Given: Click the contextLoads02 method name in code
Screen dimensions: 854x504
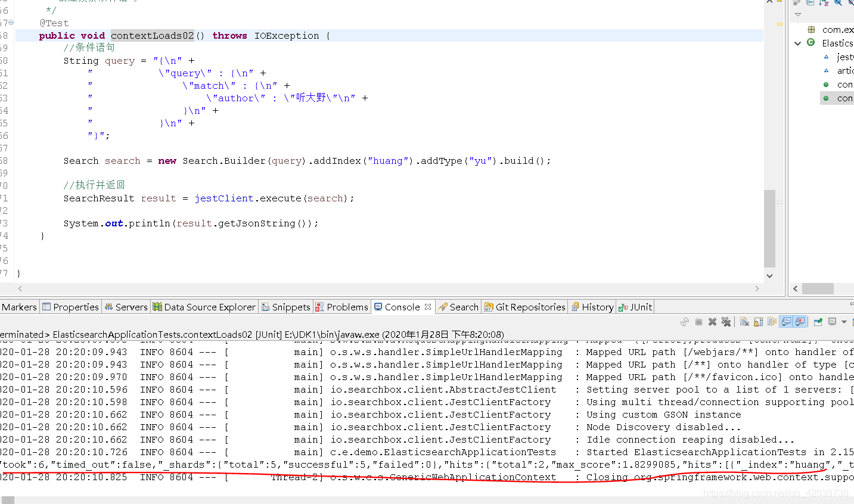Looking at the screenshot, I should pos(152,36).
